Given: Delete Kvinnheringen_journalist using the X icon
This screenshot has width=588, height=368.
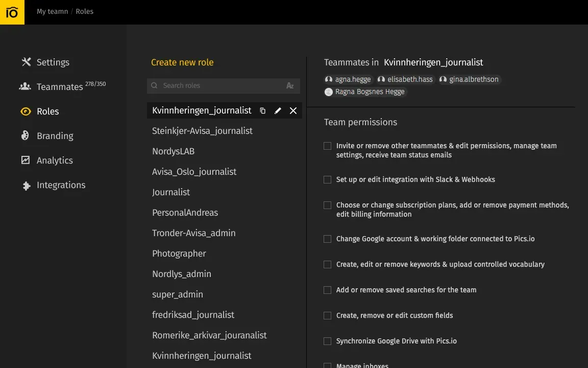Looking at the screenshot, I should 293,110.
